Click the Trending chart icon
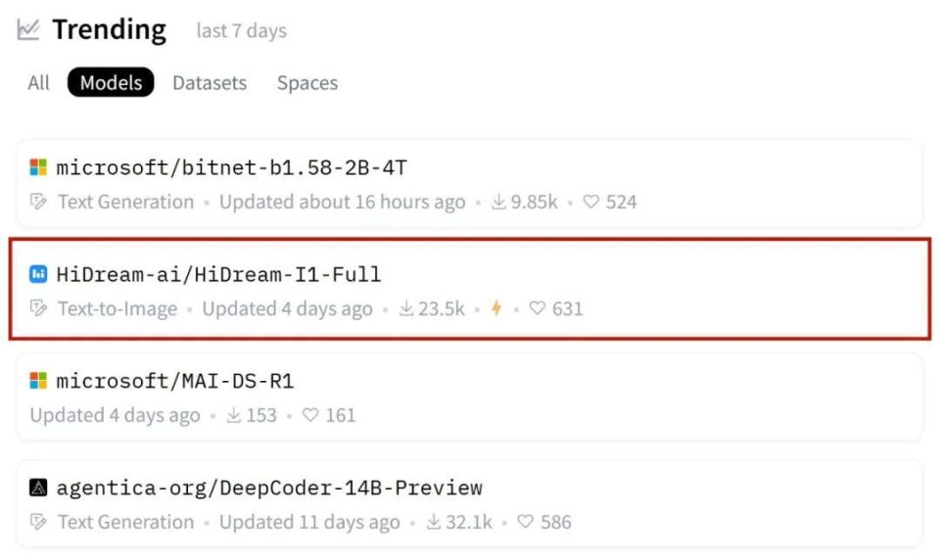This screenshot has height=560, width=940. pos(28,29)
